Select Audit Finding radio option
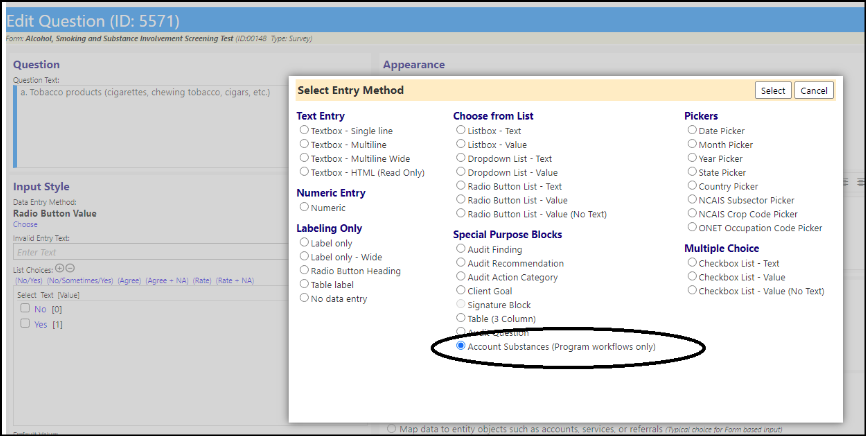This screenshot has width=866, height=436. tap(461, 249)
